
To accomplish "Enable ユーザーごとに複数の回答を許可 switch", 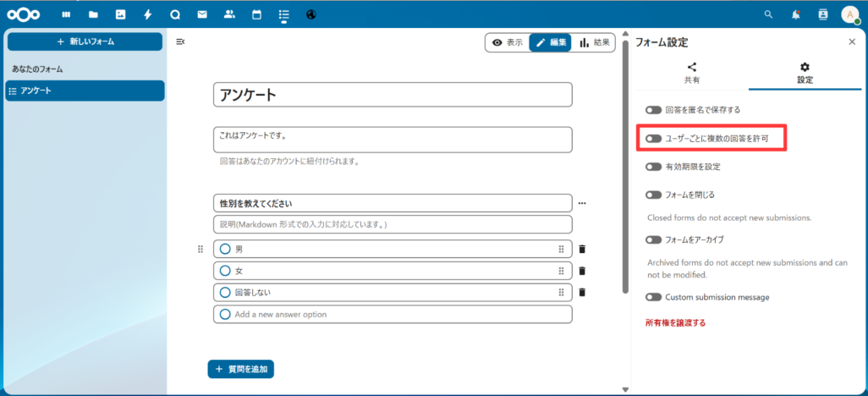I will (653, 138).
